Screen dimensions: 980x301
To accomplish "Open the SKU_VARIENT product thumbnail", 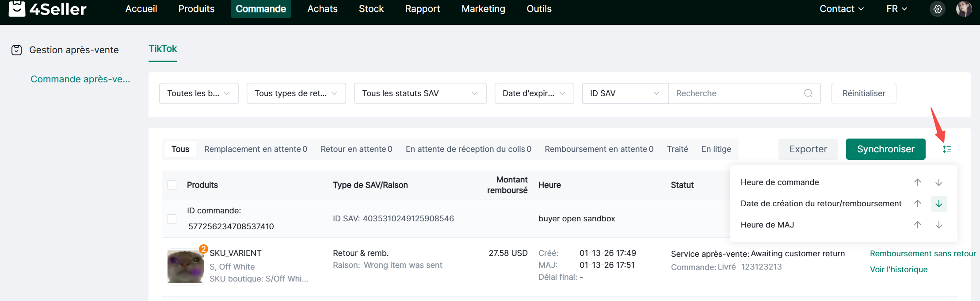I will pos(185,267).
